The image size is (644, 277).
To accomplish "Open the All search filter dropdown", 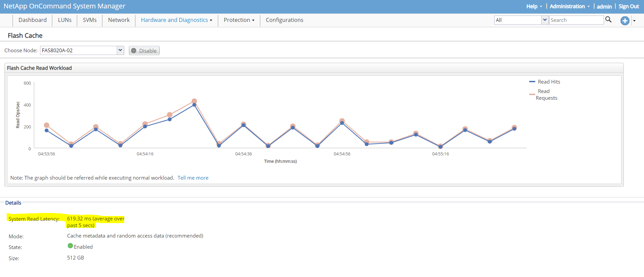I will (544, 20).
